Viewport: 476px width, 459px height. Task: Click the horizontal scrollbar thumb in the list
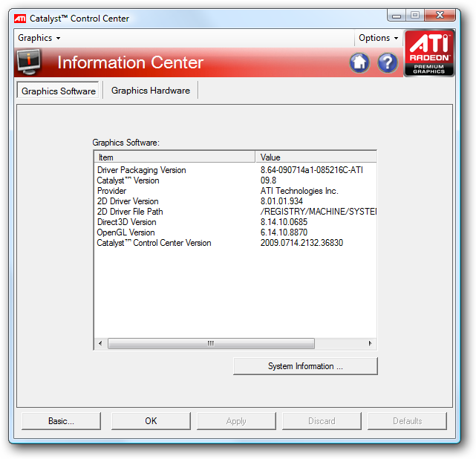[x=211, y=343]
